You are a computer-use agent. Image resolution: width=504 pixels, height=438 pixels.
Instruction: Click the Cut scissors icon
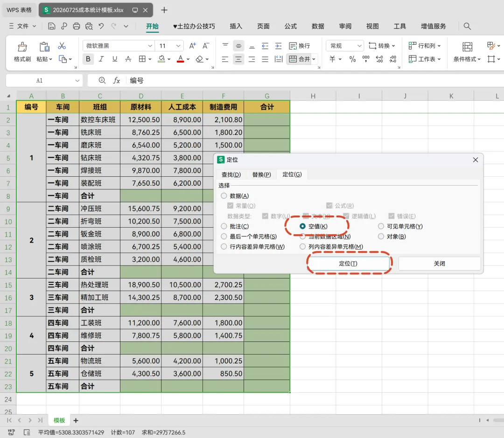[x=62, y=46]
